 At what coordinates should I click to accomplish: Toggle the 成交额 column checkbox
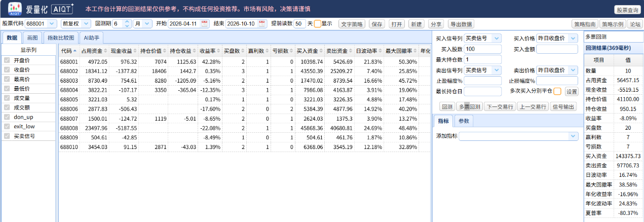coord(7,107)
